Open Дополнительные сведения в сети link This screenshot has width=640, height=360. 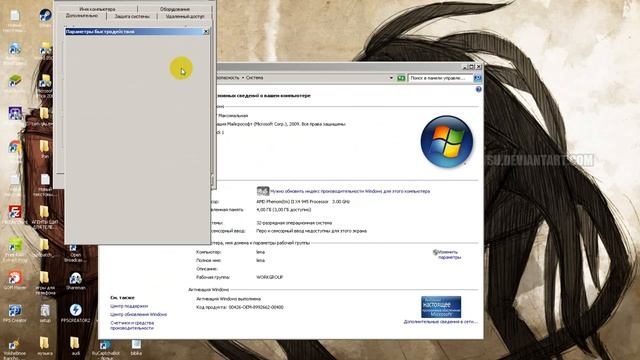coord(440,322)
